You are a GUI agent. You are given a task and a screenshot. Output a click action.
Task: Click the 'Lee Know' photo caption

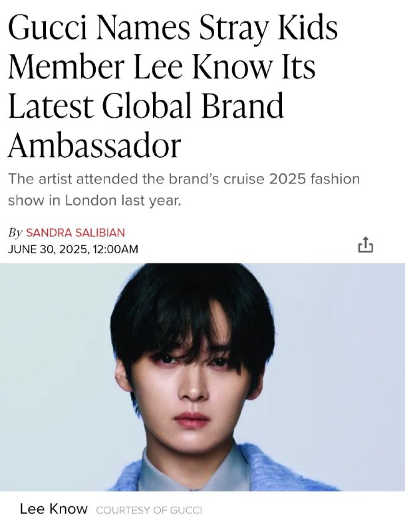coord(54,509)
